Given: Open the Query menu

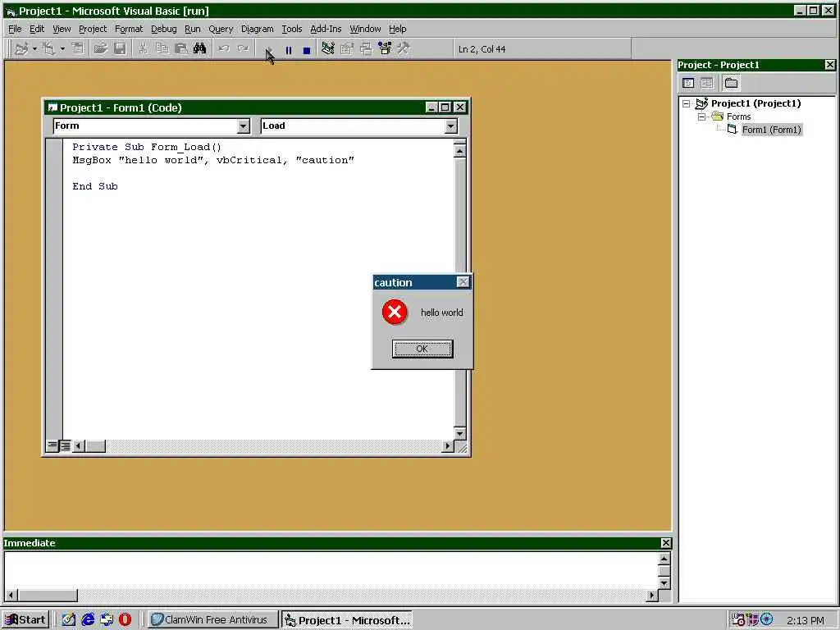Looking at the screenshot, I should [x=221, y=29].
